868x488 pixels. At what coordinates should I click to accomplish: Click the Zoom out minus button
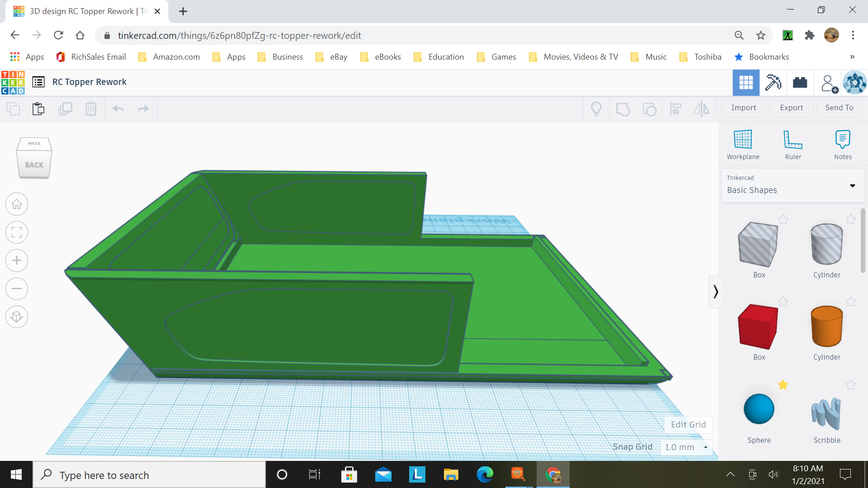point(17,289)
